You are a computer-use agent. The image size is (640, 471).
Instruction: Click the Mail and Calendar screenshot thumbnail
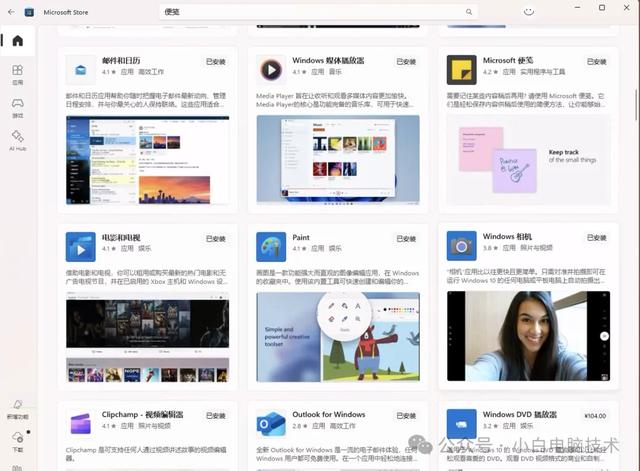click(147, 160)
